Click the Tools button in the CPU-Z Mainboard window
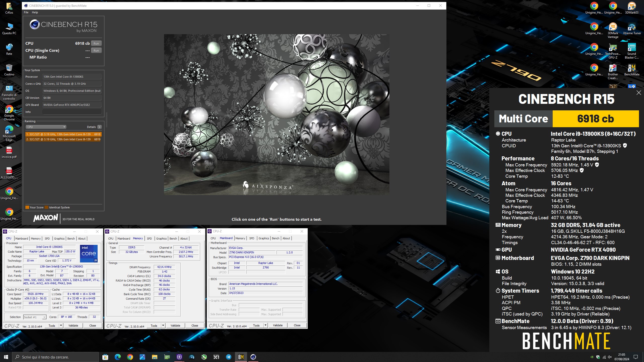This screenshot has width=644, height=362. pos(256,325)
